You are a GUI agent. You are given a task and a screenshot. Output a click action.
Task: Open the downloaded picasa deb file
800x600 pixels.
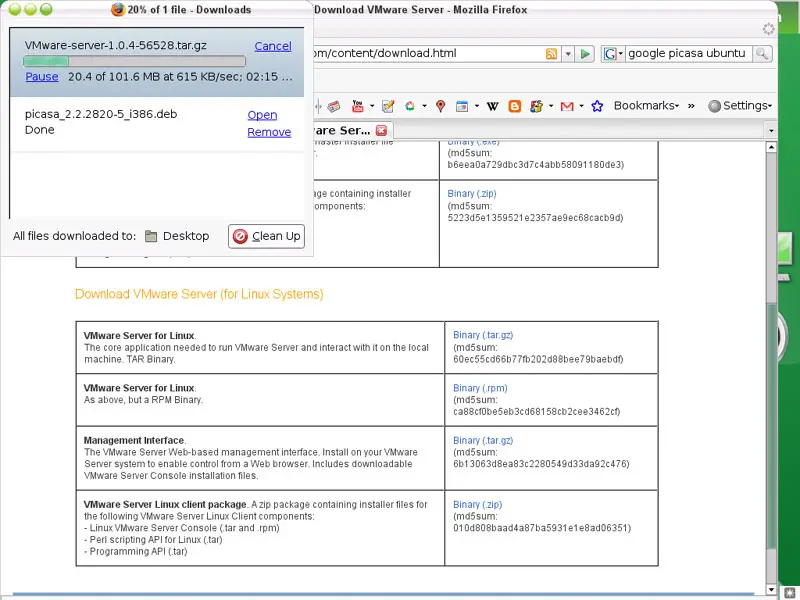(262, 115)
